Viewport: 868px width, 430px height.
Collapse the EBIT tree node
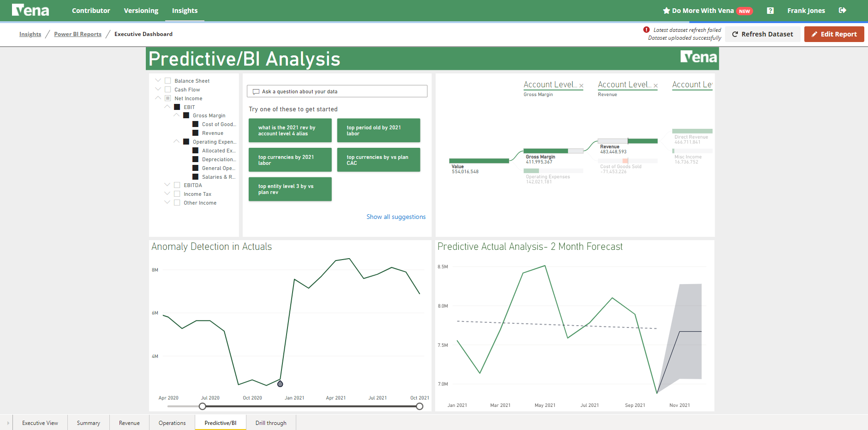tap(168, 107)
